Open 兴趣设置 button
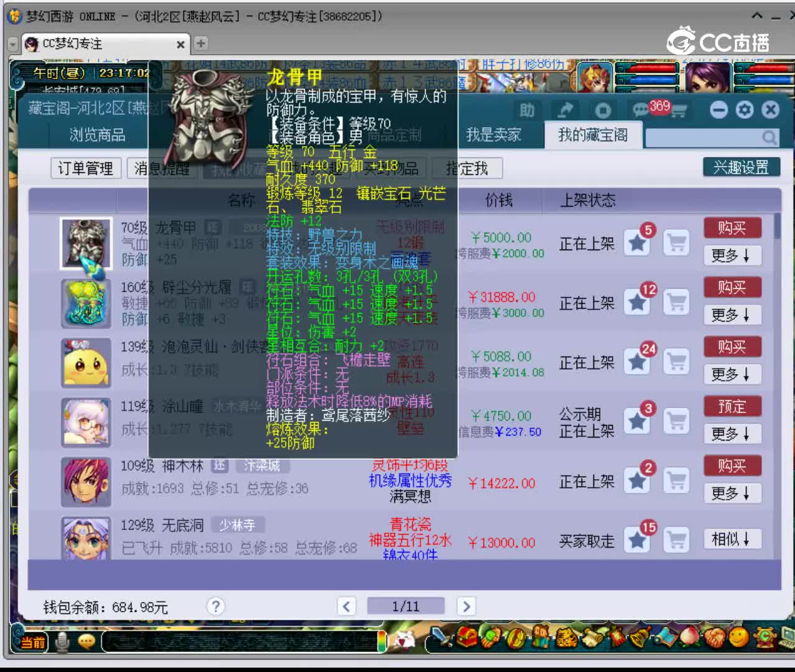 tap(741, 167)
